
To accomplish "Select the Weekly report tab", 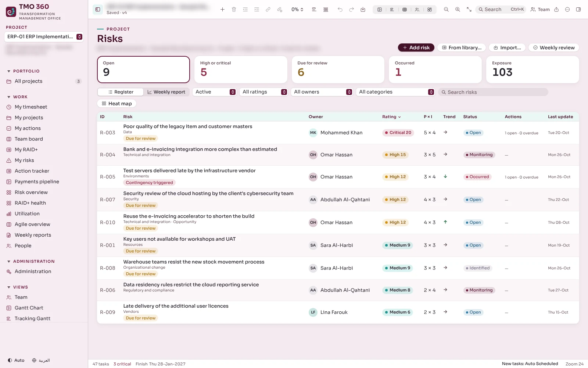I will coord(166,92).
